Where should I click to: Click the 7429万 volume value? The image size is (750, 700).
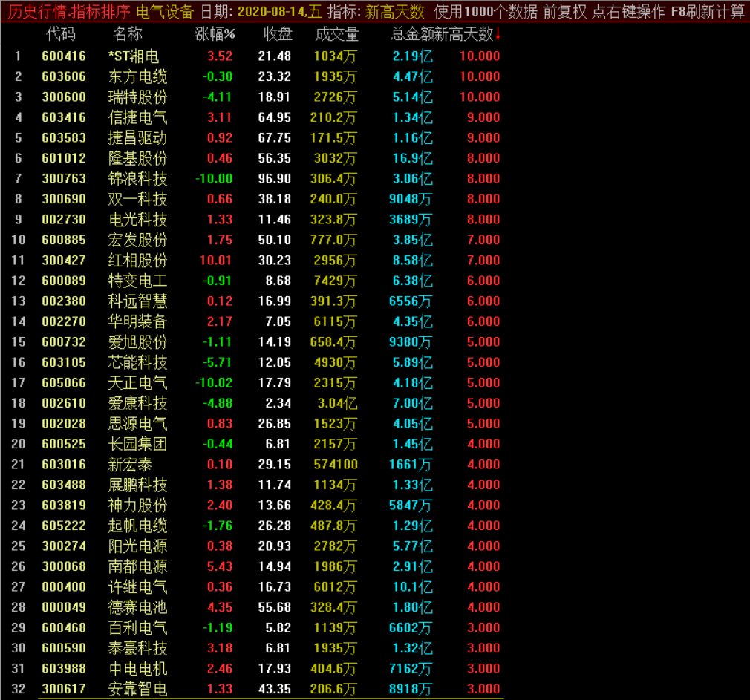coord(336,281)
